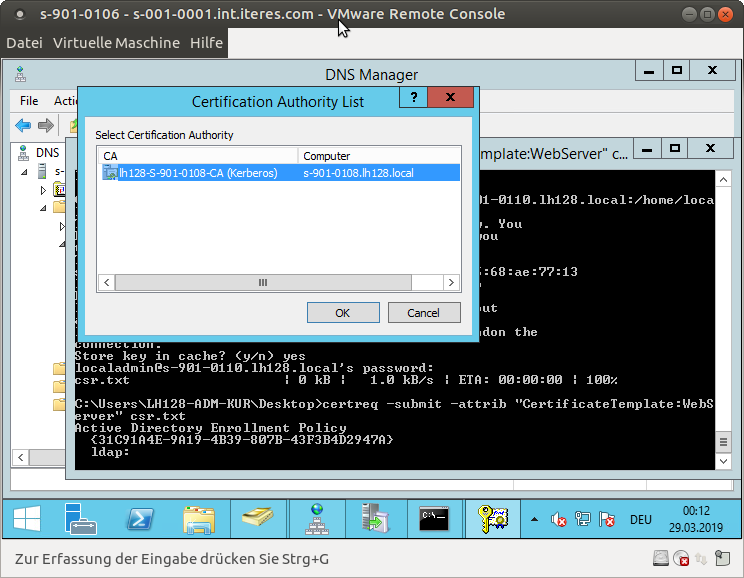Switch to DNS Manager taskbar icon
Image resolution: width=744 pixels, height=578 pixels.
point(316,519)
